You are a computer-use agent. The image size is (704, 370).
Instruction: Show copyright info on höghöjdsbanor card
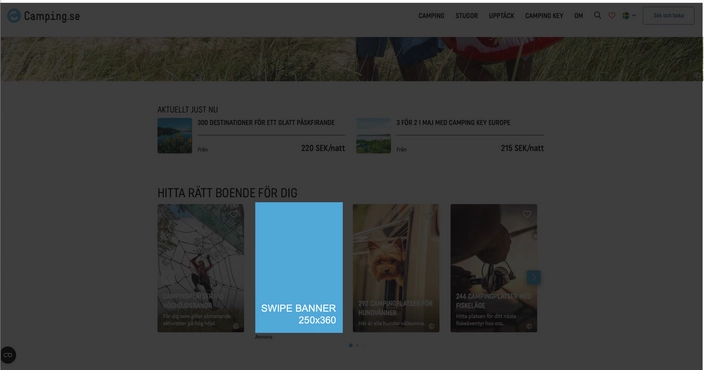[236, 326]
